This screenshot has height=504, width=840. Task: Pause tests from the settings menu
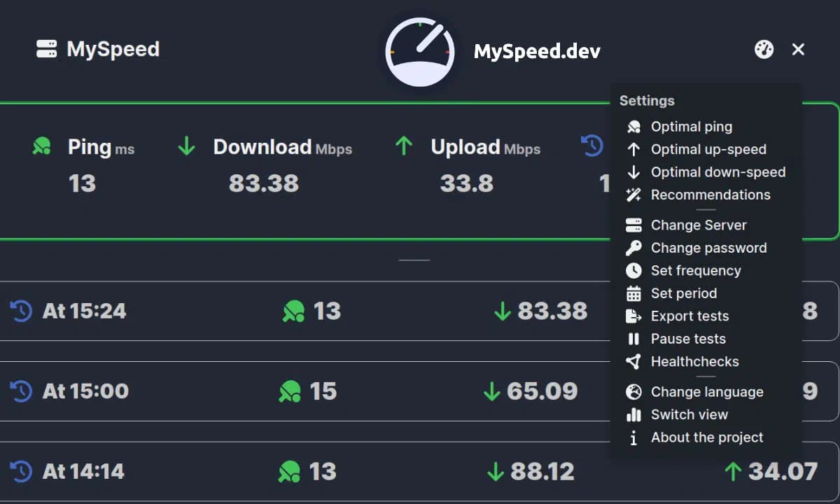[687, 339]
